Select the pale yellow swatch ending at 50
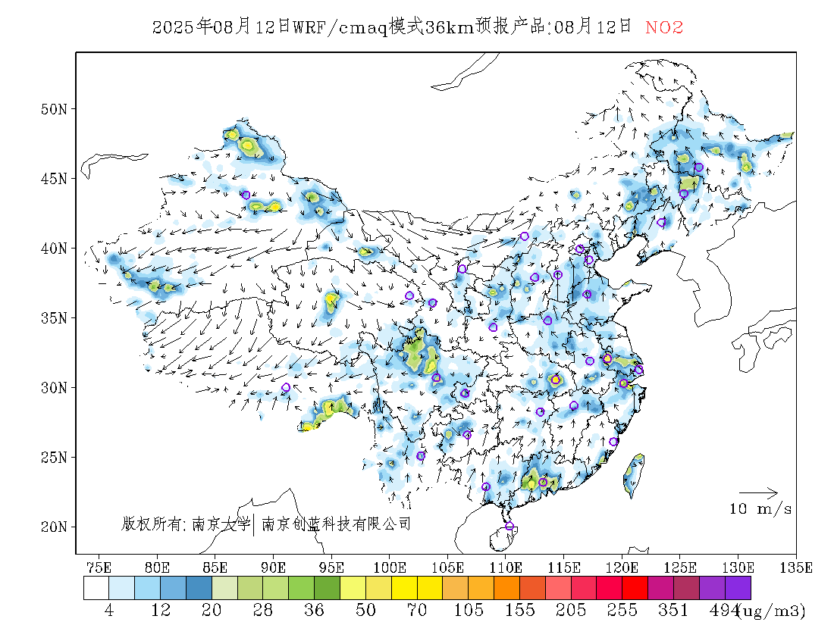This screenshot has width=834, height=644. tap(353, 588)
